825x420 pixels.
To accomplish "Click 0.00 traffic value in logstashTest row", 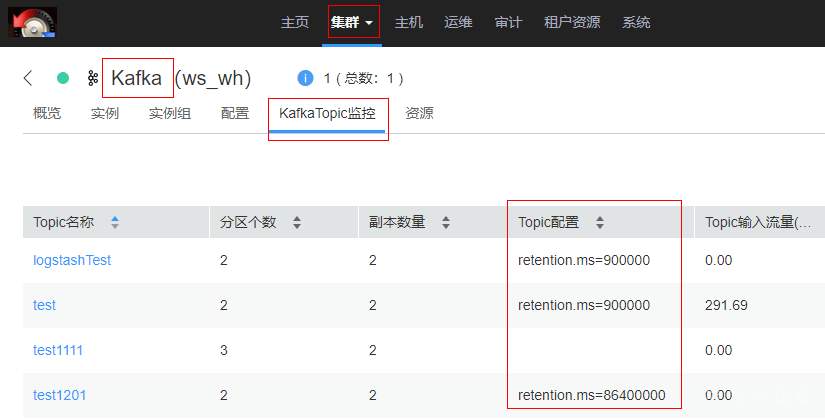I will (719, 261).
